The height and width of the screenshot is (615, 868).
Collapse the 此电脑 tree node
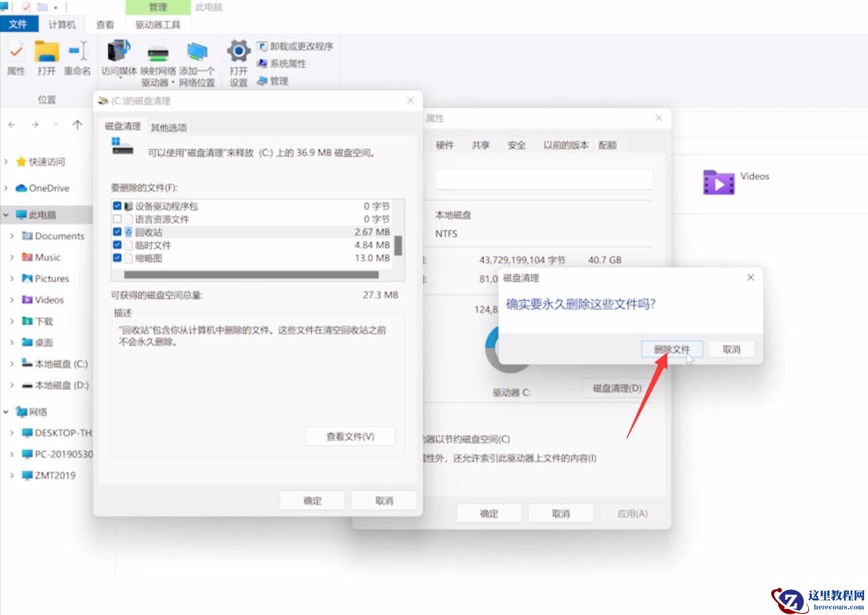[x=5, y=214]
